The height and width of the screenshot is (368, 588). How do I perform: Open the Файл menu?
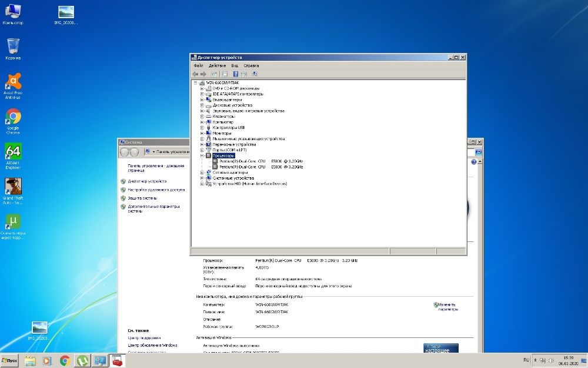198,65
